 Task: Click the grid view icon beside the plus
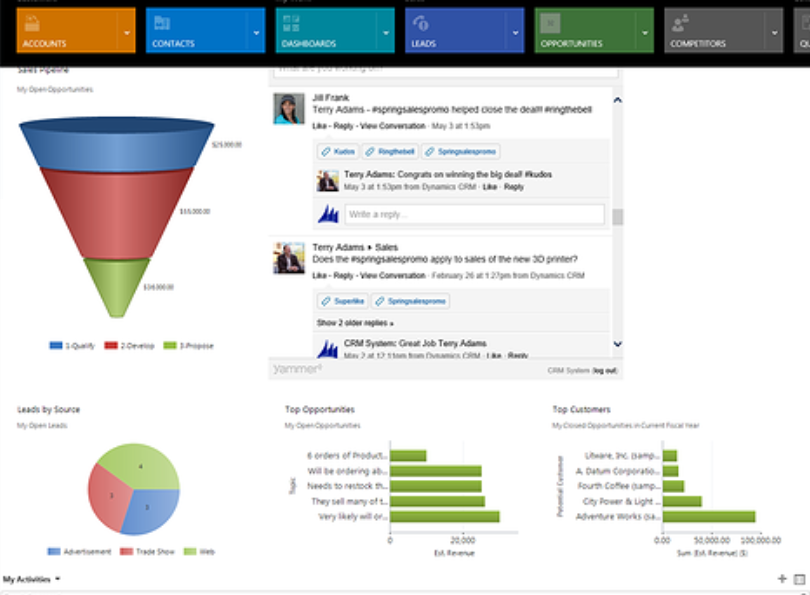click(x=799, y=580)
